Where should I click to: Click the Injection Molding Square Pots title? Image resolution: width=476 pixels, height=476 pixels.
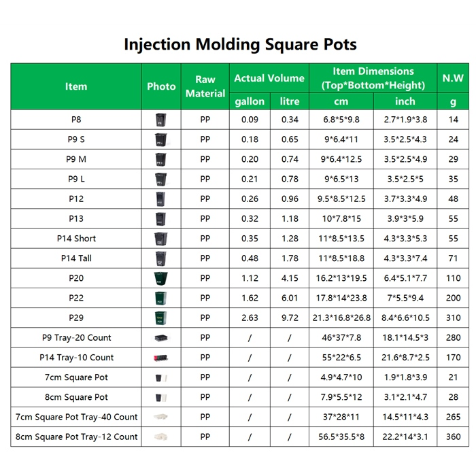point(240,44)
